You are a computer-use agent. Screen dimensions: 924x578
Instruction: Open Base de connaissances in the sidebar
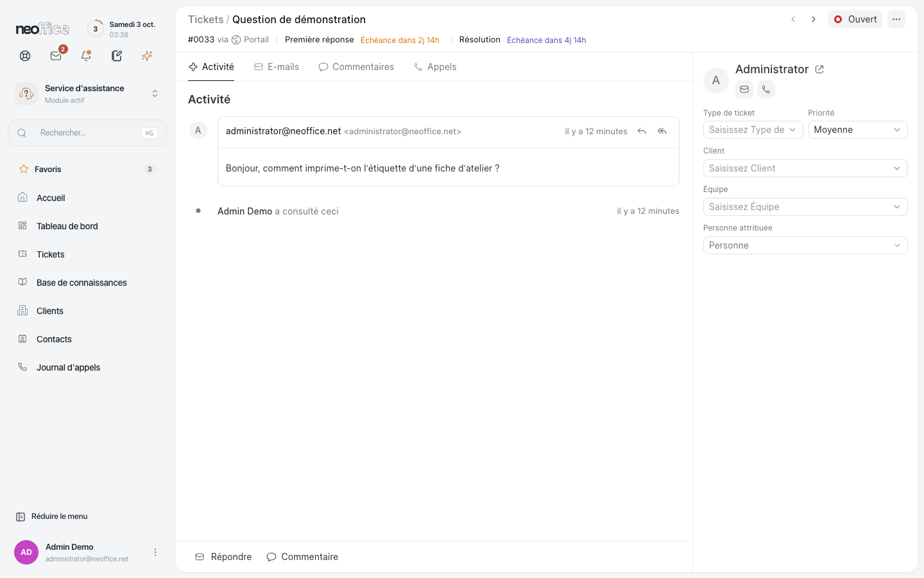point(87,283)
